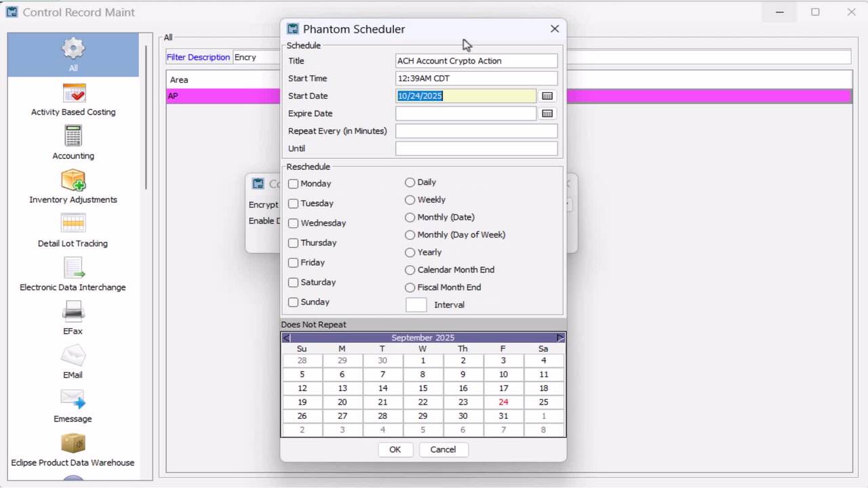Image resolution: width=868 pixels, height=488 pixels.
Task: Open the Emessage category icon
Action: [x=73, y=400]
